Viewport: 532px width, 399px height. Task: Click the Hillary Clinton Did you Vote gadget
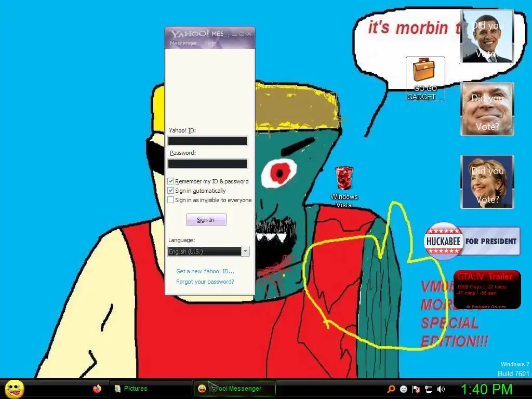[487, 181]
